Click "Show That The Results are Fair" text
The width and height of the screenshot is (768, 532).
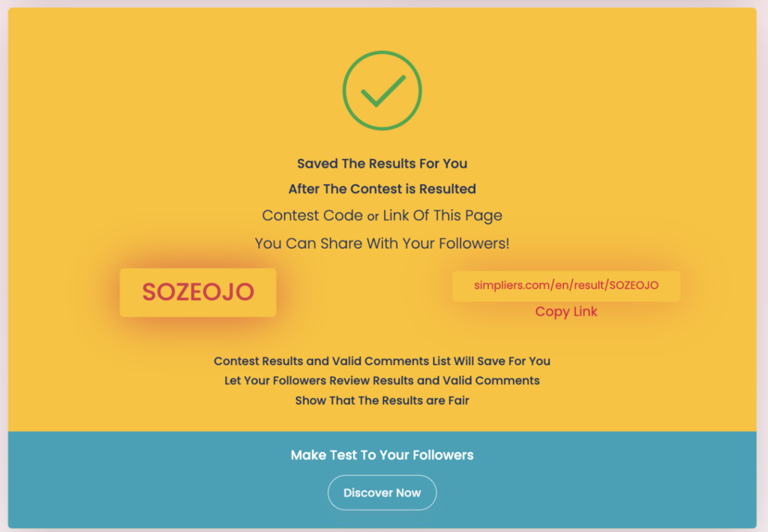pos(382,400)
